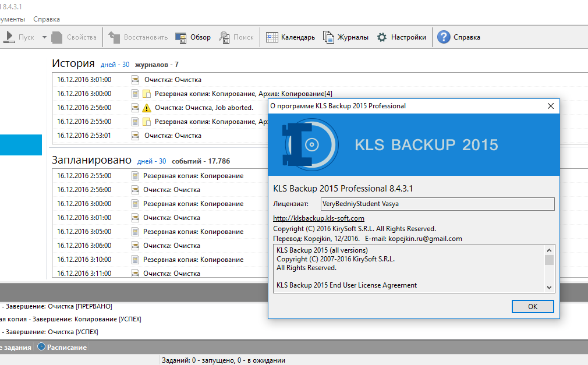This screenshot has height=365, width=588.
Task: Click the "дней - 30" link beside Запланировано
Action: click(x=151, y=161)
